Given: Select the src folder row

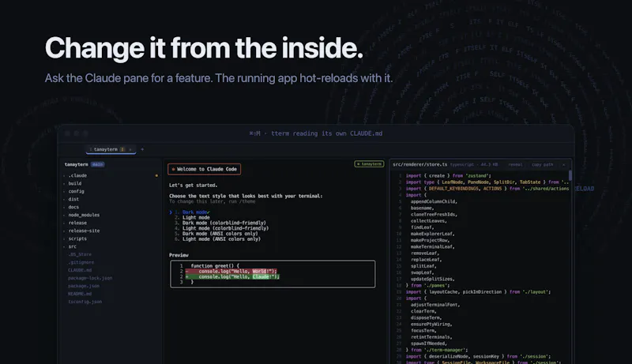Looking at the screenshot, I should coord(111,246).
